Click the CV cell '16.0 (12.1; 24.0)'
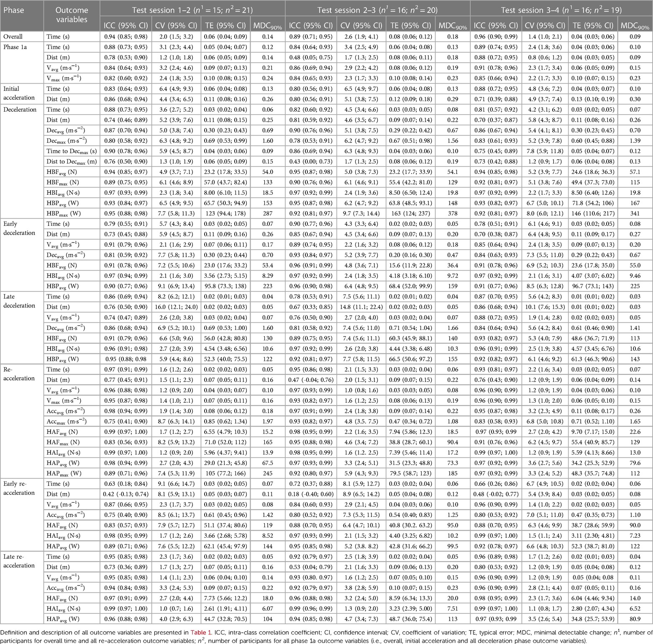653x644 pixels. click(176, 307)
